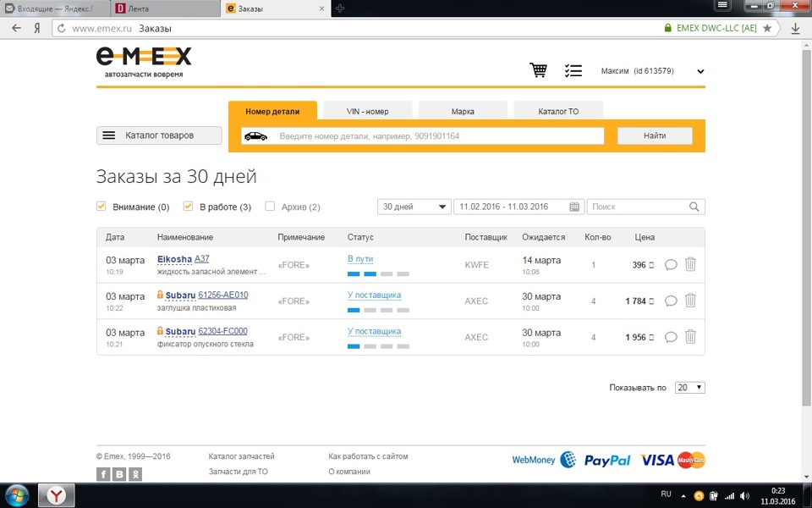This screenshot has height=508, width=812.
Task: Delete the Eikosha A37 order via trash icon
Action: tap(690, 265)
